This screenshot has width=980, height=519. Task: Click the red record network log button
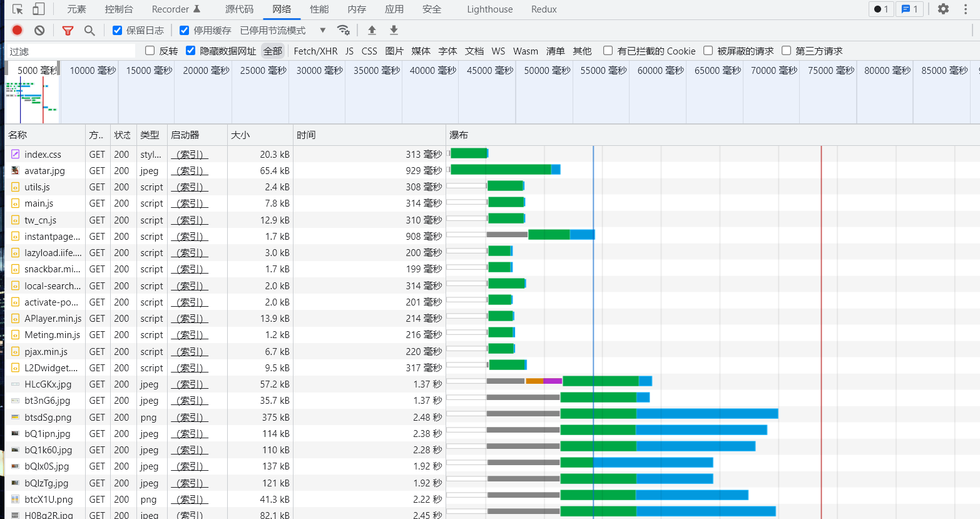(18, 30)
